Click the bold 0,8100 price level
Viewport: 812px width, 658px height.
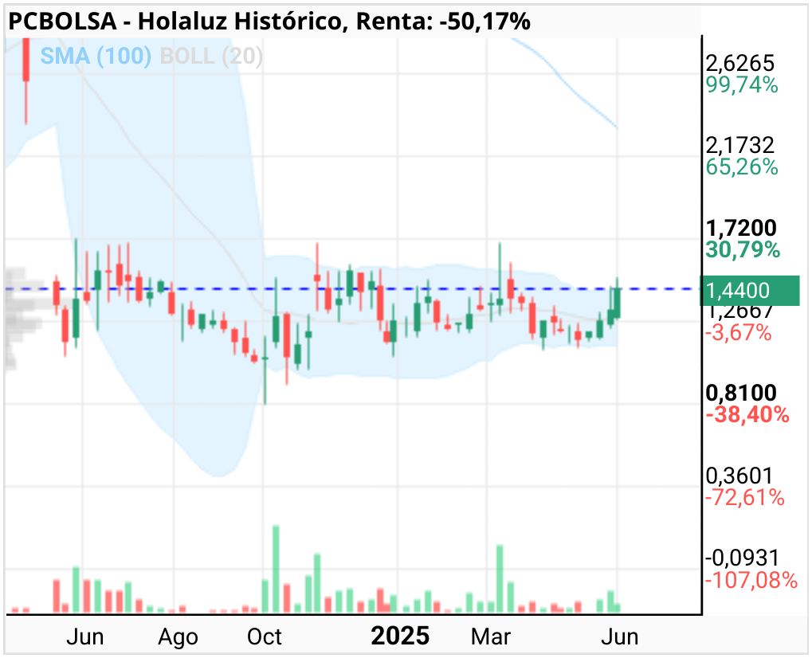741,393
